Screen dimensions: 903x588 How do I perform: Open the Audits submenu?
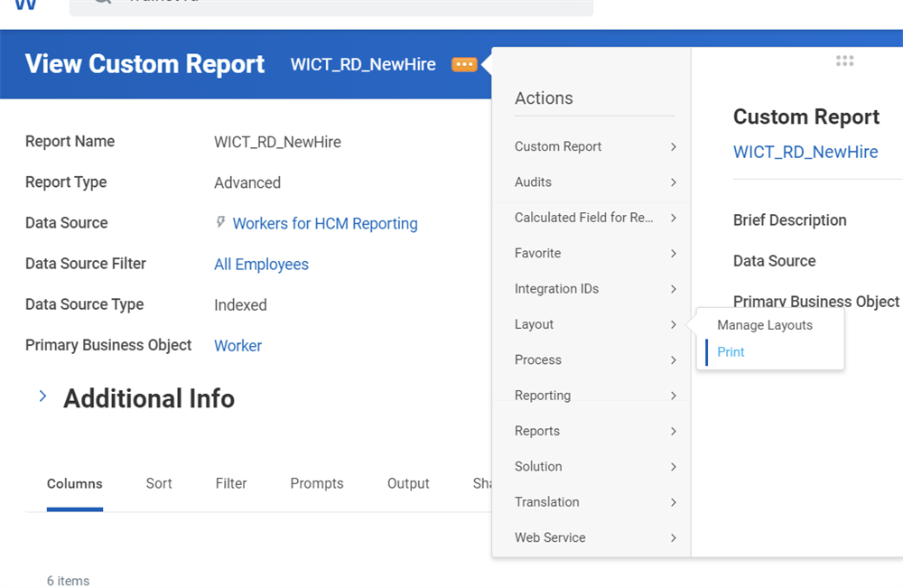(595, 182)
